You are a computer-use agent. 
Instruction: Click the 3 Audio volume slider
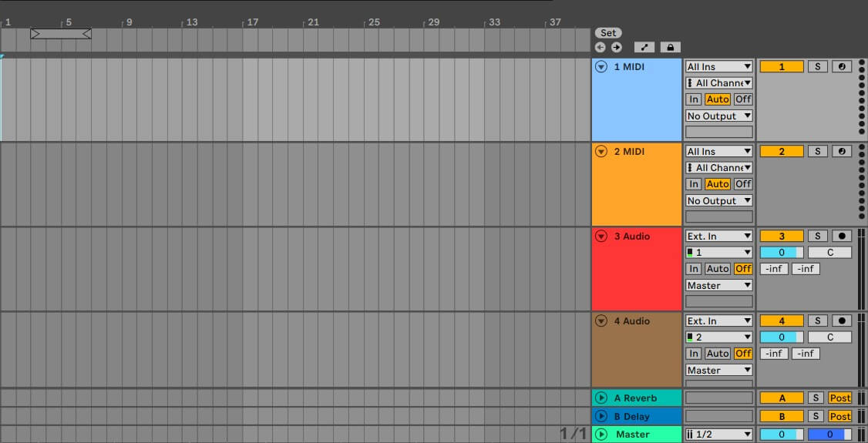[782, 252]
